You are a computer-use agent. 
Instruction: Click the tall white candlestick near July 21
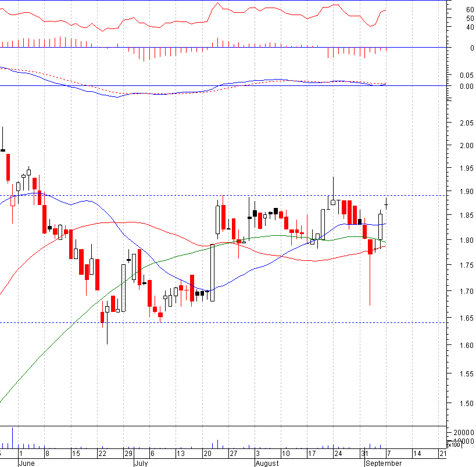(x=213, y=272)
